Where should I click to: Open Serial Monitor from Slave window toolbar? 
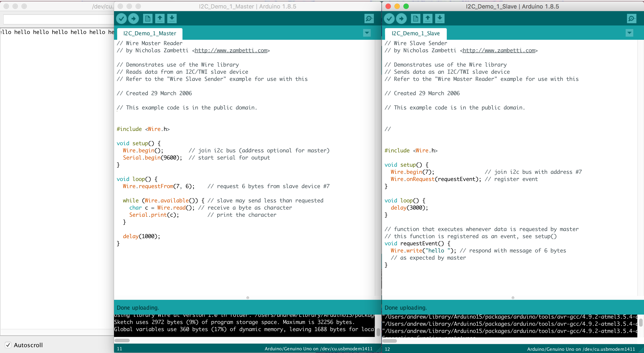[x=631, y=19]
